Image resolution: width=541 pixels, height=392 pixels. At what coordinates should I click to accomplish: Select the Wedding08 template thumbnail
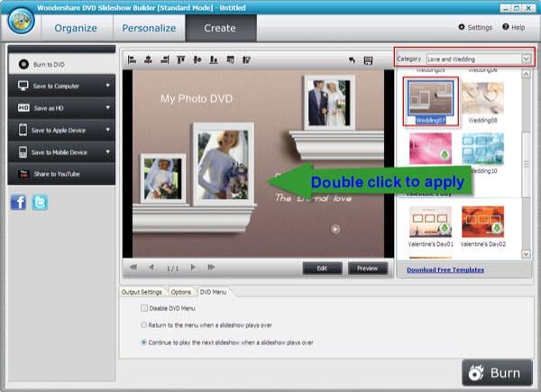point(482,98)
